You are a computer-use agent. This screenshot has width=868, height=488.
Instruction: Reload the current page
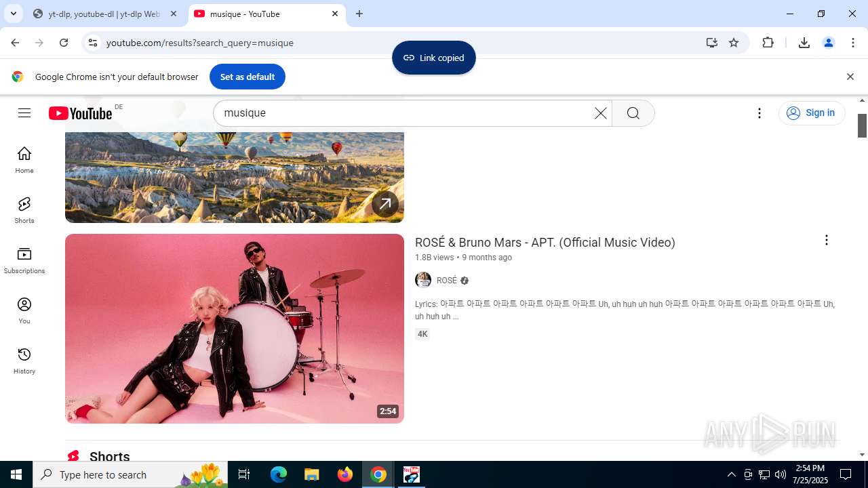coord(64,43)
